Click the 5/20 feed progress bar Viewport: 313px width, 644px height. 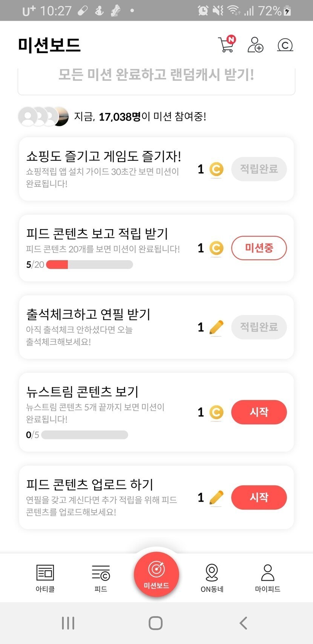coord(89,265)
